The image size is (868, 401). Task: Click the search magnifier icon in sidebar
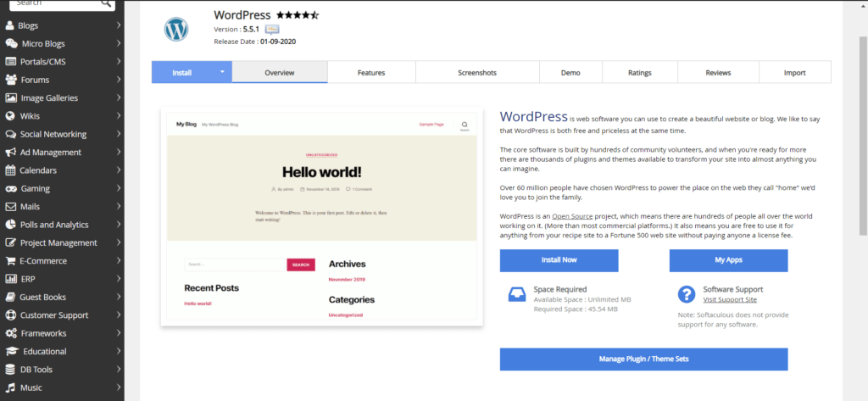(x=106, y=3)
